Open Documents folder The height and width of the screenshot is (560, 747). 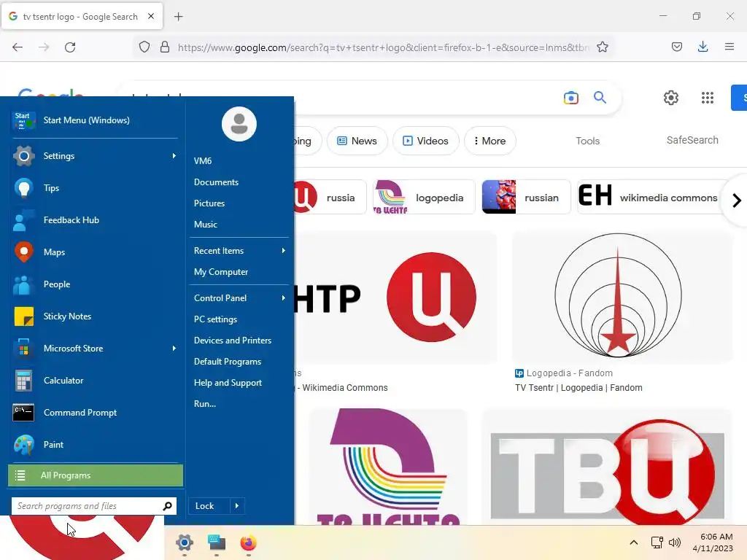pyautogui.click(x=216, y=182)
